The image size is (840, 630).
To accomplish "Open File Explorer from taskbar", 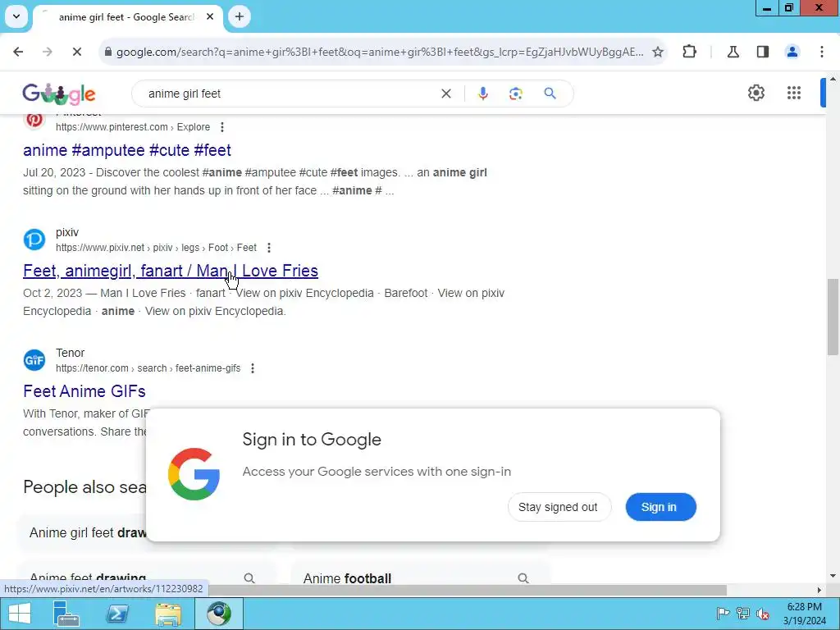I will click(167, 614).
